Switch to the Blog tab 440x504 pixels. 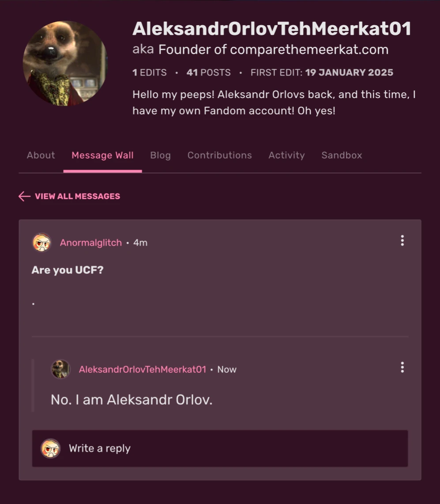pyautogui.click(x=160, y=155)
